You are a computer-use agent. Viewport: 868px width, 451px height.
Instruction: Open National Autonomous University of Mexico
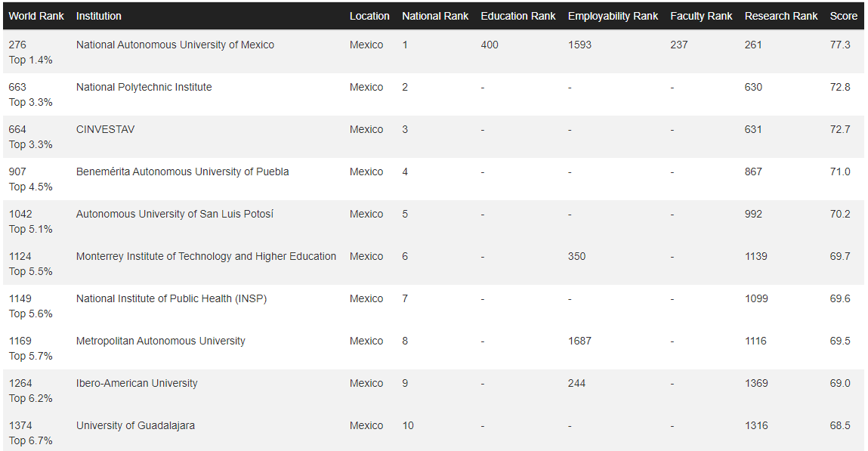175,45
